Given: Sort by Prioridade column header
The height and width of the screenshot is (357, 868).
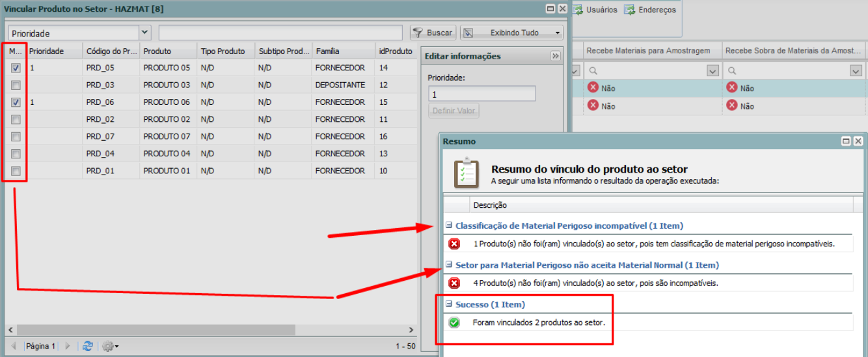Looking at the screenshot, I should coord(53,51).
